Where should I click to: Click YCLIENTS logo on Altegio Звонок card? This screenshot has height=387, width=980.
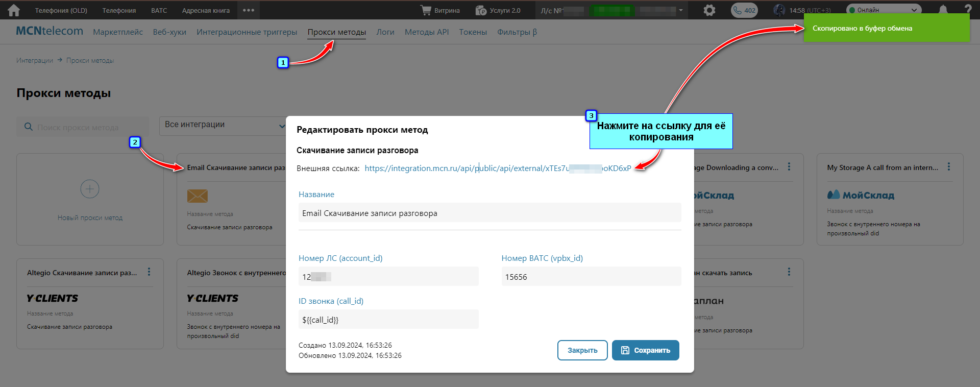(212, 298)
